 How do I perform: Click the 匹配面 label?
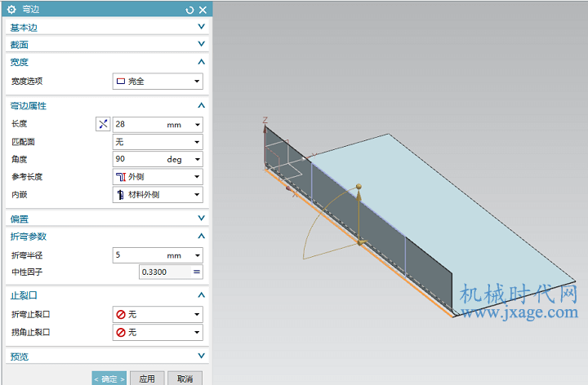[23, 142]
